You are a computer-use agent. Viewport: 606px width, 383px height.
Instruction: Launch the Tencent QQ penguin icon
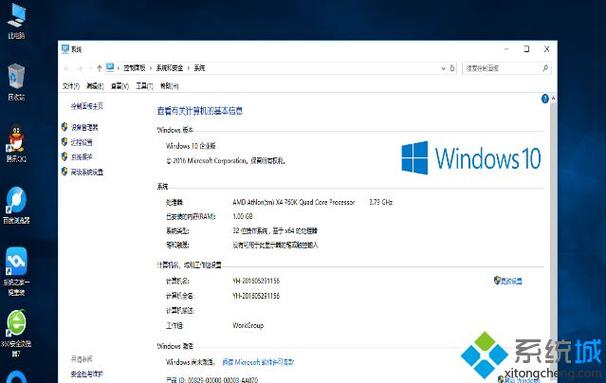point(16,144)
